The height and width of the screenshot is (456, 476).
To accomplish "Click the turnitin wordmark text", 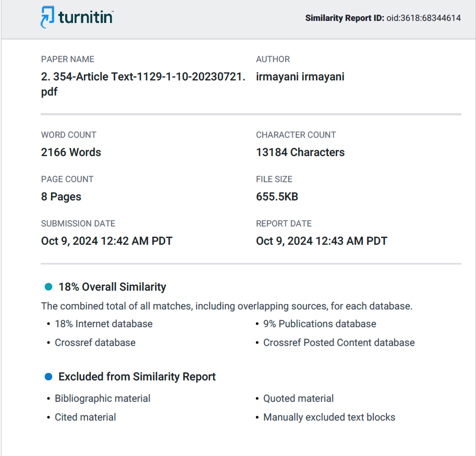I will (86, 17).
